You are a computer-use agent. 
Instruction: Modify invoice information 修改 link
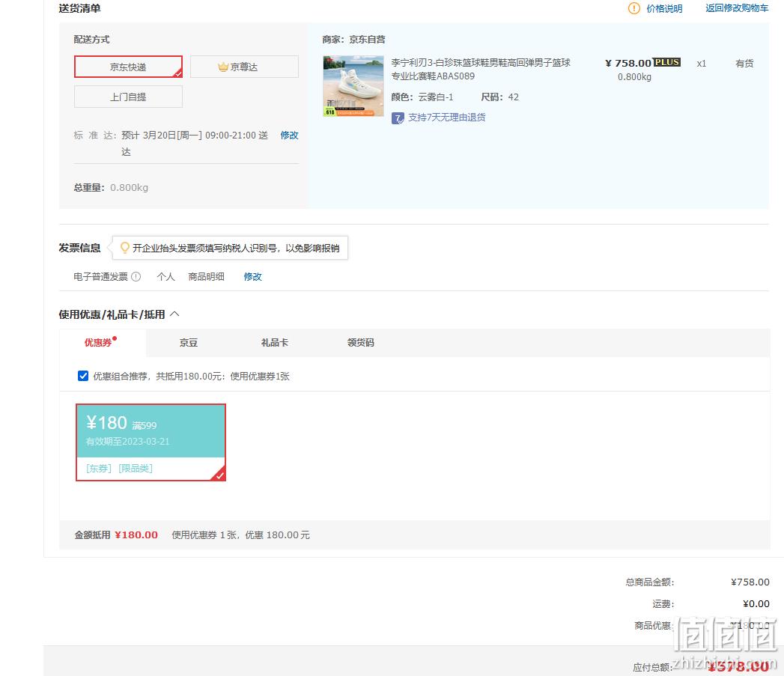tap(252, 276)
